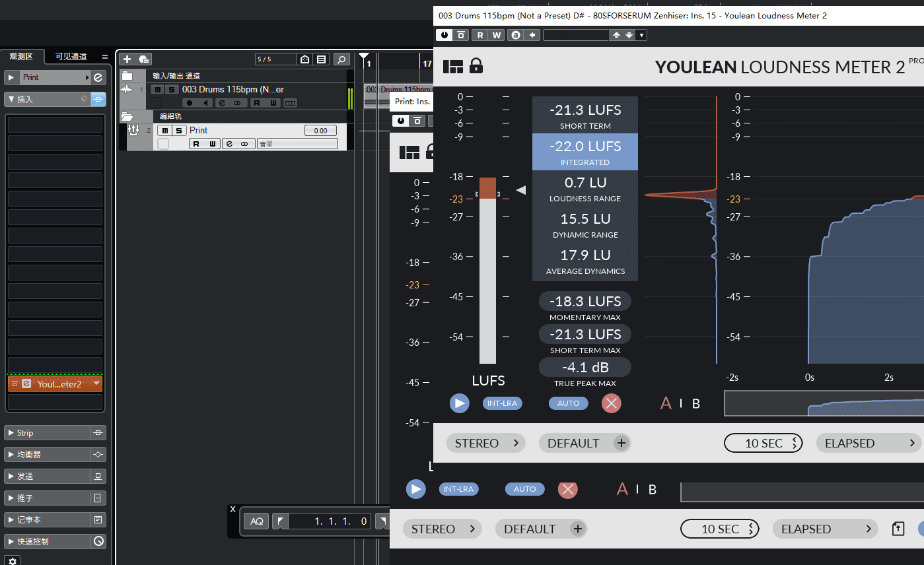Add preset with plus beside front DEFAULT
This screenshot has width=924, height=565.
point(621,443)
